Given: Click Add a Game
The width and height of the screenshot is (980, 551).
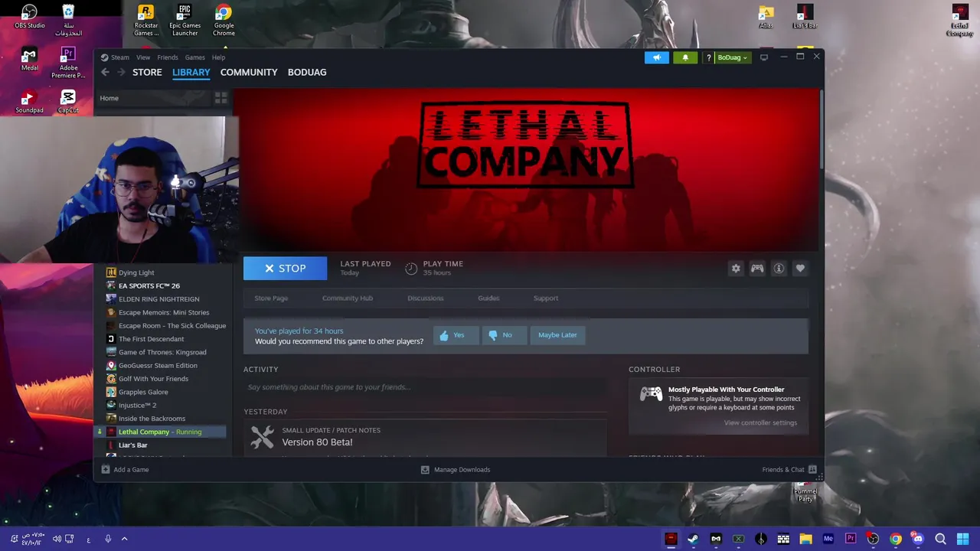Looking at the screenshot, I should (126, 470).
